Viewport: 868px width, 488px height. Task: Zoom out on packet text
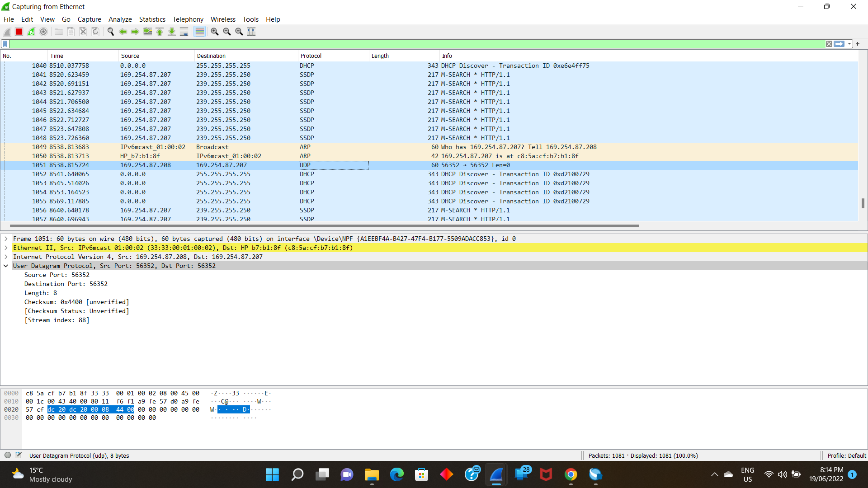227,32
